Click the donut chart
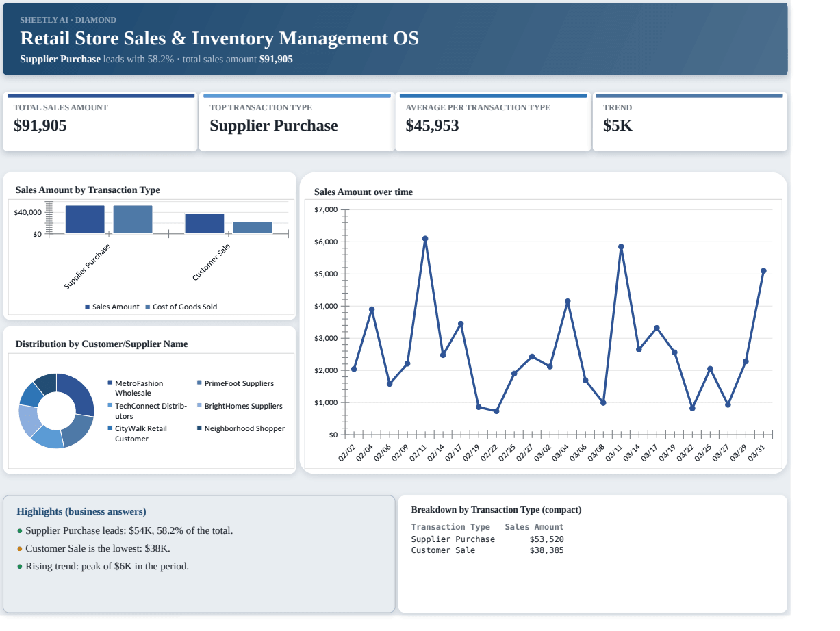This screenshot has height=631, width=840. [56, 411]
